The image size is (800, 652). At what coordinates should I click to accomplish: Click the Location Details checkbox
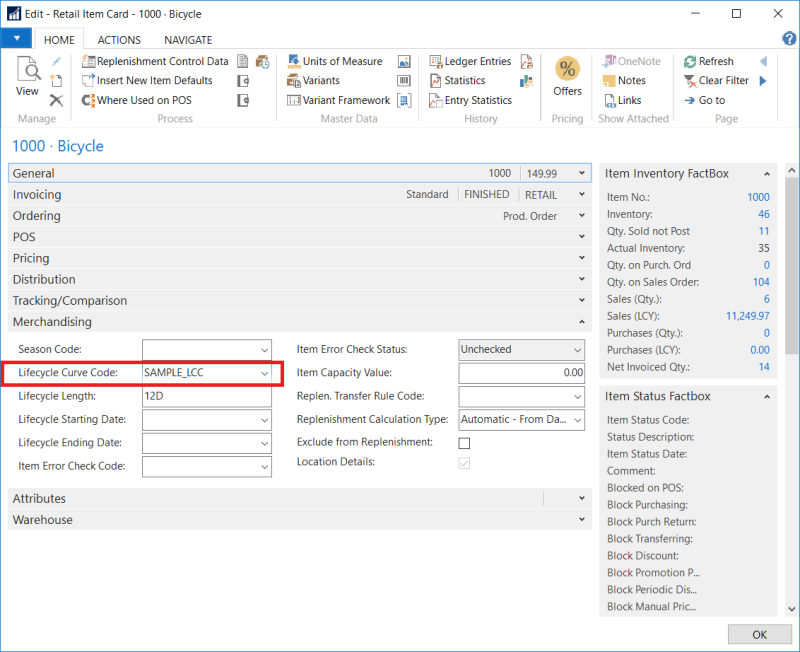pyautogui.click(x=464, y=463)
